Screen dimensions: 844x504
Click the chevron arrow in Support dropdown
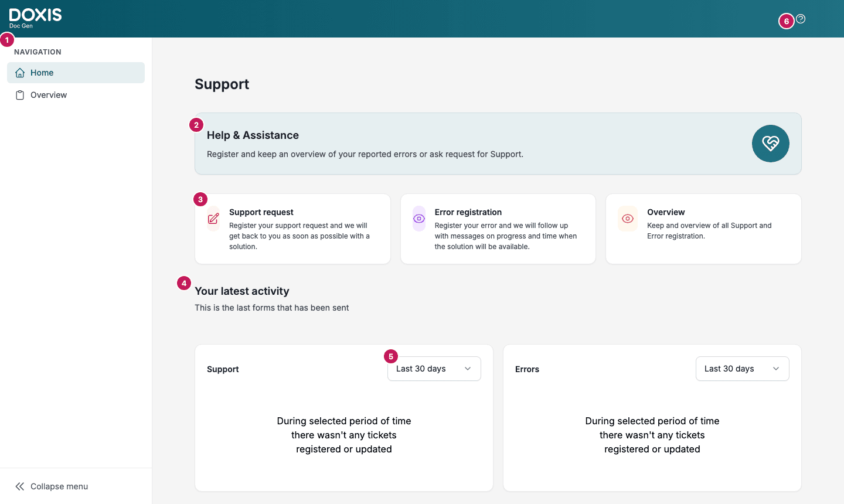(x=468, y=369)
